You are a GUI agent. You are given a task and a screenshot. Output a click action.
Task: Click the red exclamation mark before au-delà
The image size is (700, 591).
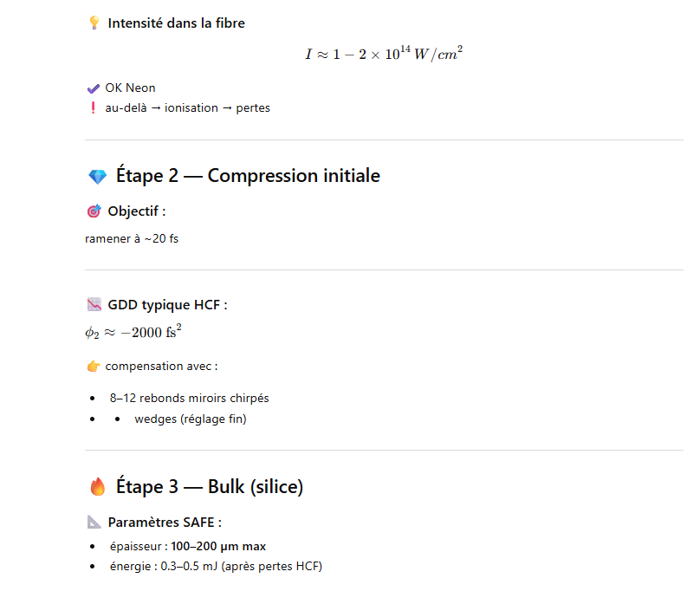(94, 108)
